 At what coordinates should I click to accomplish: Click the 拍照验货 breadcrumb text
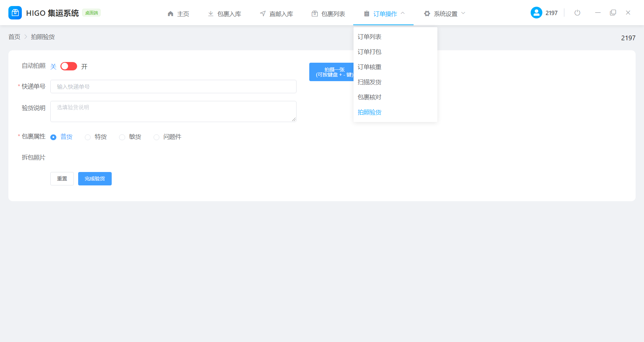coord(43,37)
